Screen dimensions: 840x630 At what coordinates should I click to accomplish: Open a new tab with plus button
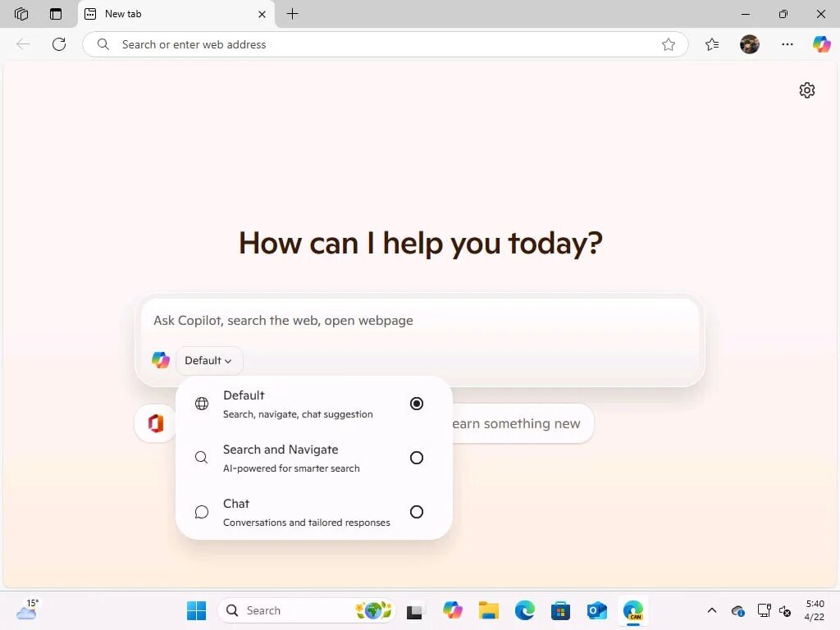293,14
